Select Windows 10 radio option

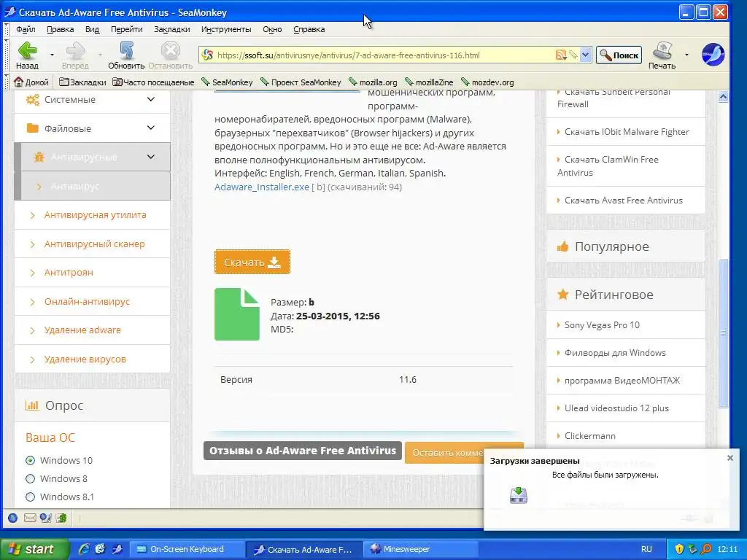pyautogui.click(x=30, y=461)
